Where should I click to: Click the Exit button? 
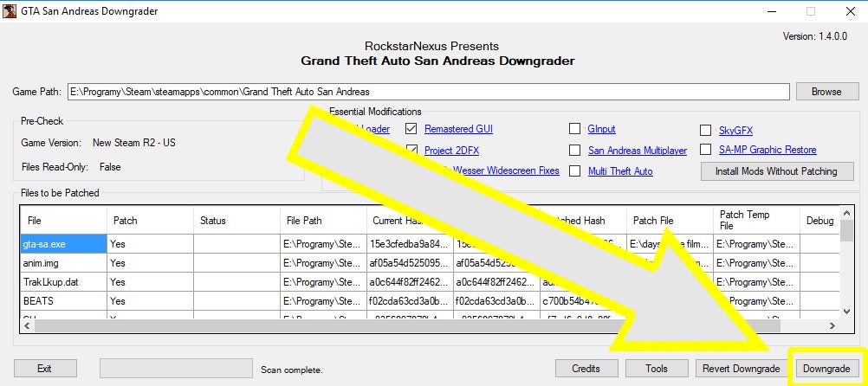pos(44,369)
